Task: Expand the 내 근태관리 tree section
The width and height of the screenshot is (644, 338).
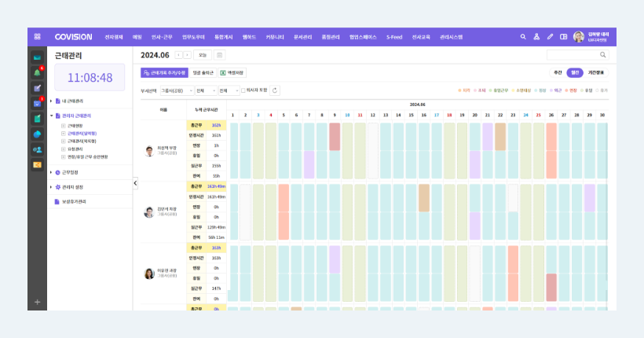Action: coord(51,101)
